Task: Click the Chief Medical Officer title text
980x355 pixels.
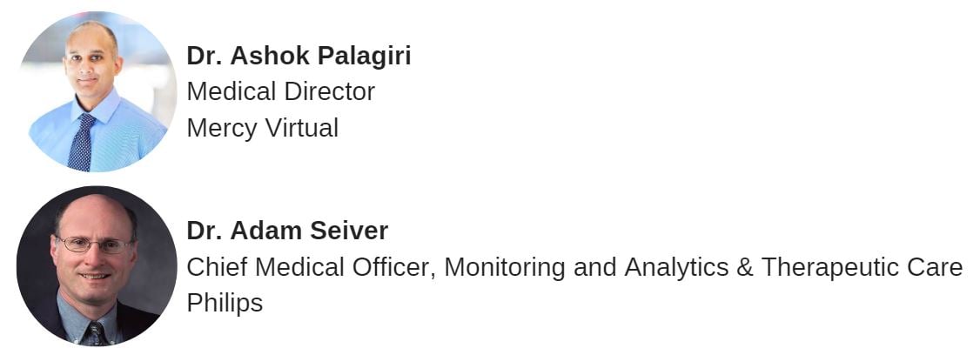Action: click(x=309, y=267)
